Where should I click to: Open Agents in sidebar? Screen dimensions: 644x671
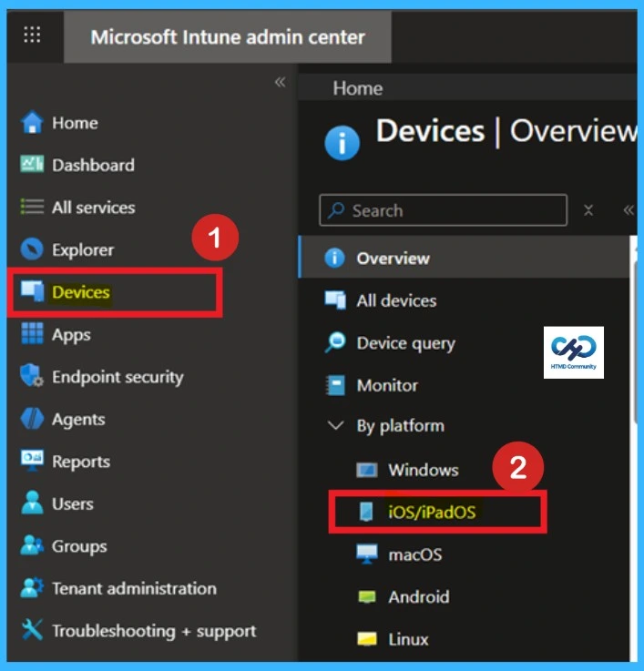pyautogui.click(x=78, y=419)
